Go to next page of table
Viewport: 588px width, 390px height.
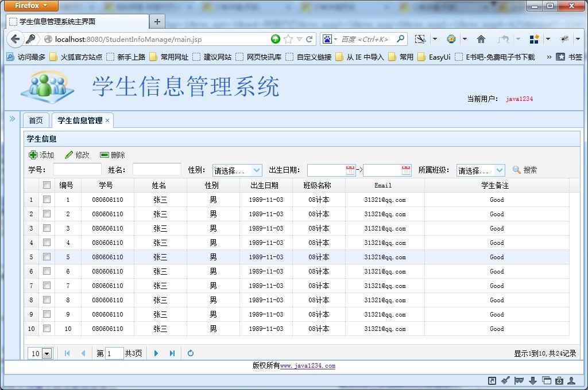tap(156, 353)
